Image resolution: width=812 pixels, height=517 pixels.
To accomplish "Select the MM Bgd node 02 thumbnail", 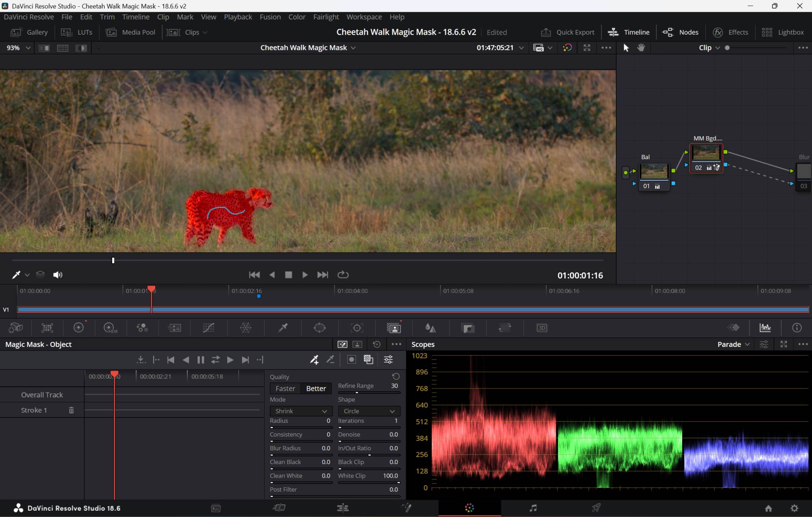I will [x=706, y=153].
